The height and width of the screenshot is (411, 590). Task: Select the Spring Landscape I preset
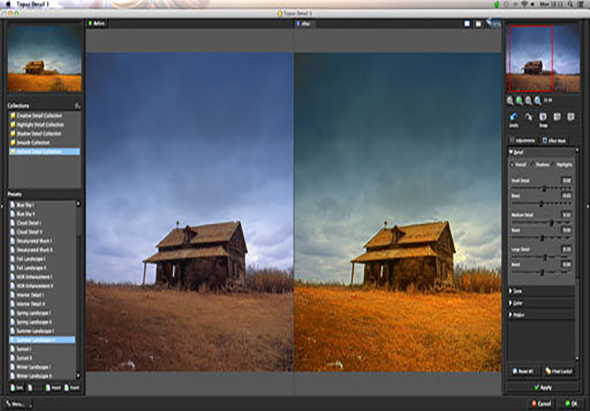click(42, 313)
